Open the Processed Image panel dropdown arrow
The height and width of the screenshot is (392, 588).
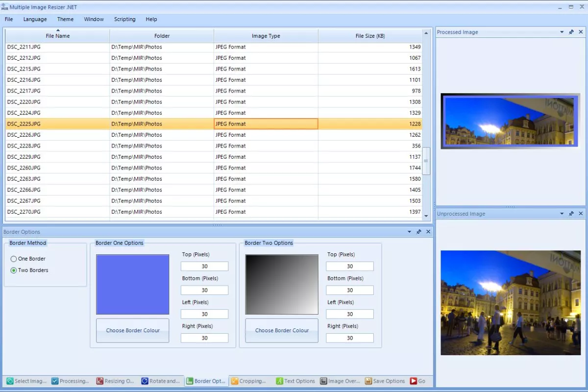click(x=562, y=32)
